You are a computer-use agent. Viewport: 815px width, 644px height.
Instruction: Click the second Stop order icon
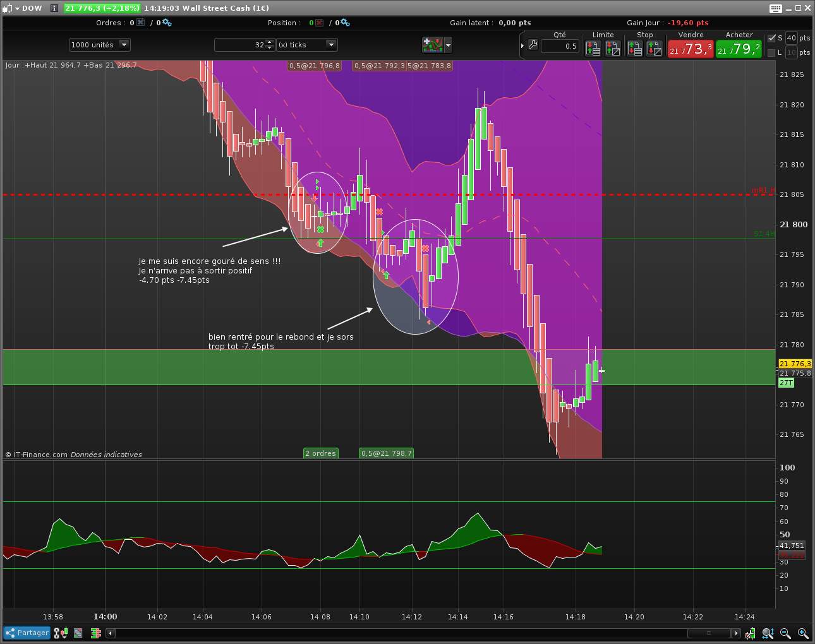click(655, 48)
